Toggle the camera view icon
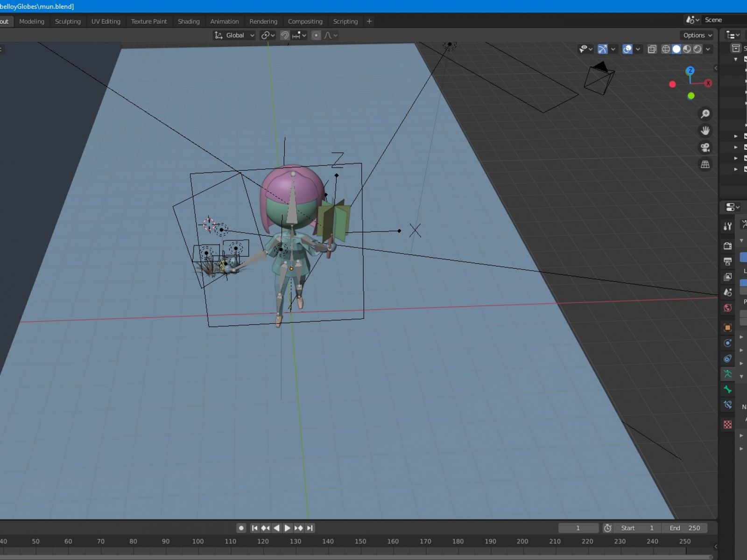This screenshot has height=560, width=747. 705,147
